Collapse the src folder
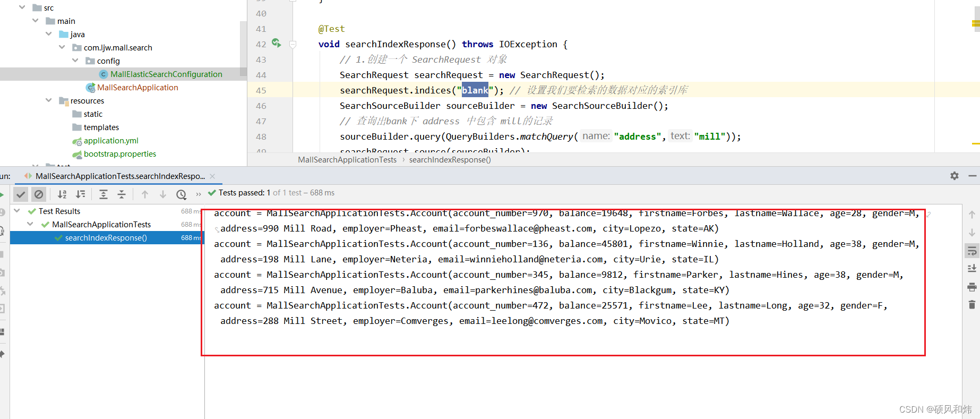This screenshot has height=419, width=980. [22, 7]
